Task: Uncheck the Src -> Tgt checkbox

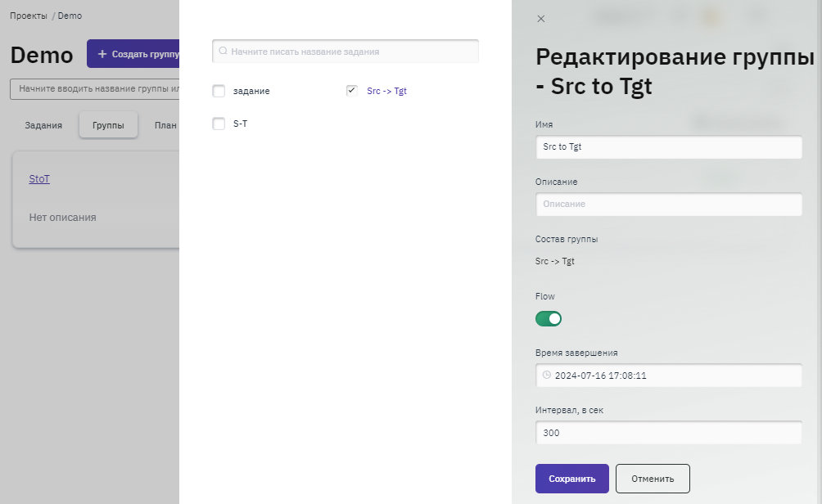Action: [x=352, y=91]
